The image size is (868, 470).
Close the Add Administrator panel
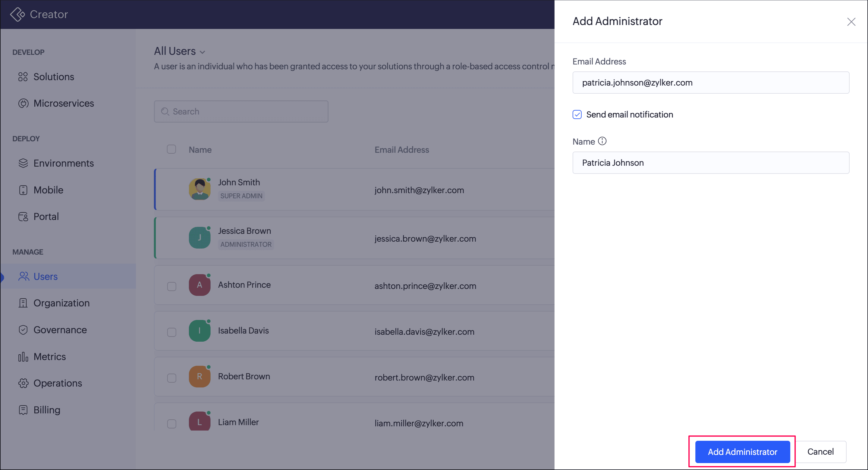851,22
